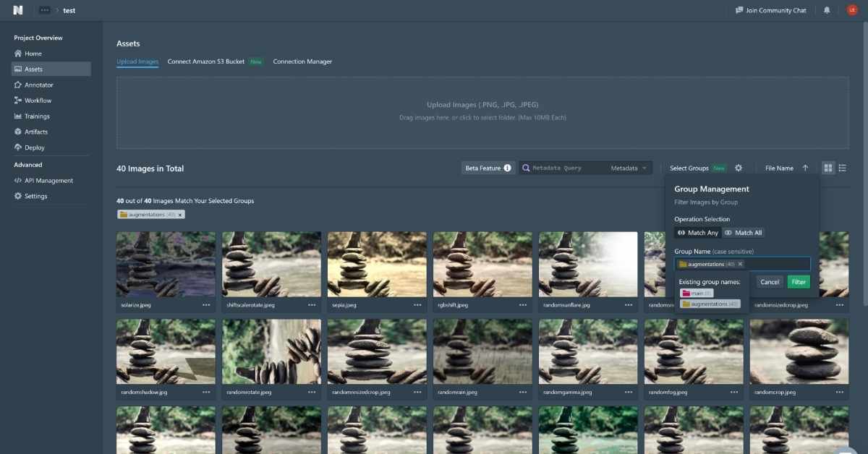The width and height of the screenshot is (868, 454).
Task: Open the breadcrumb ellipsis menu
Action: 45,10
